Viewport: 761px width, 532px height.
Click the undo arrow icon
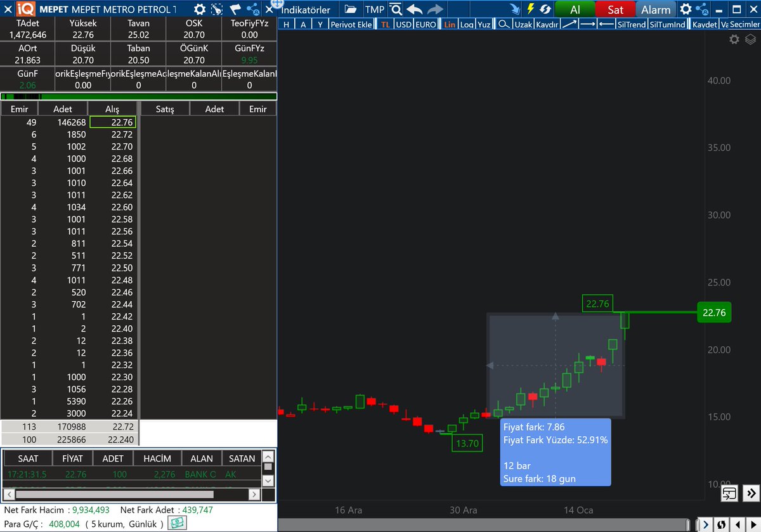click(x=414, y=10)
